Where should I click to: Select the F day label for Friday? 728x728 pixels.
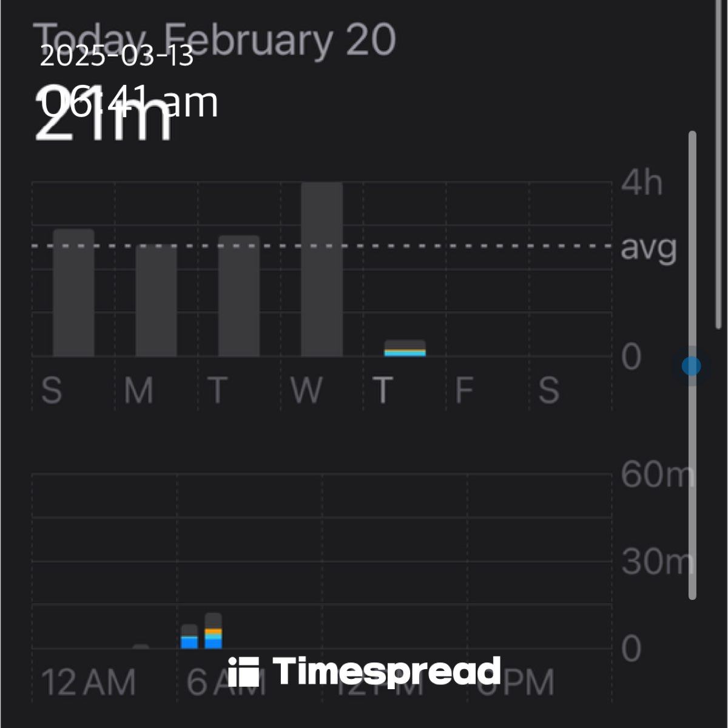click(464, 390)
